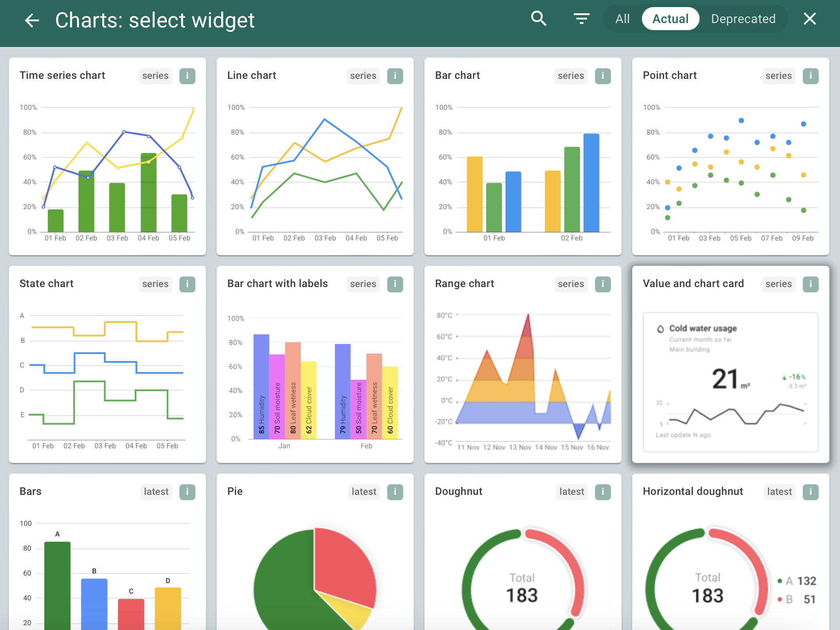Click the Bar chart with labels title
The height and width of the screenshot is (630, 840).
pos(278,284)
